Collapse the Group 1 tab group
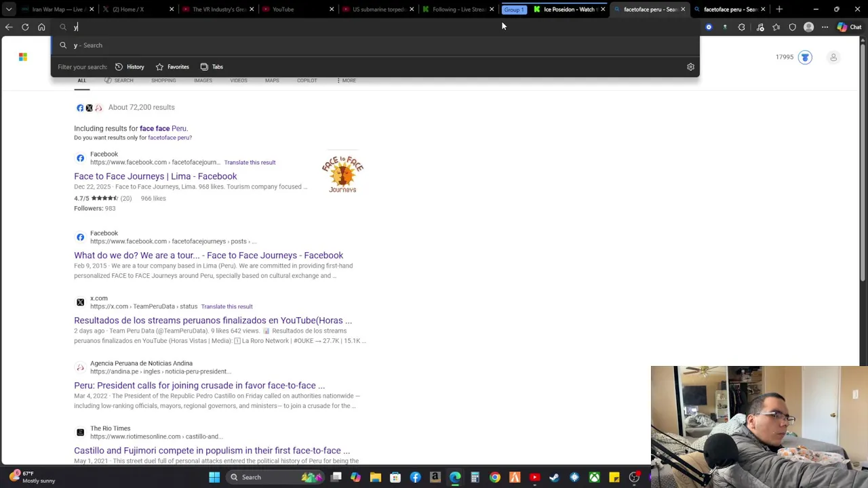The width and height of the screenshot is (868, 488). (x=514, y=9)
